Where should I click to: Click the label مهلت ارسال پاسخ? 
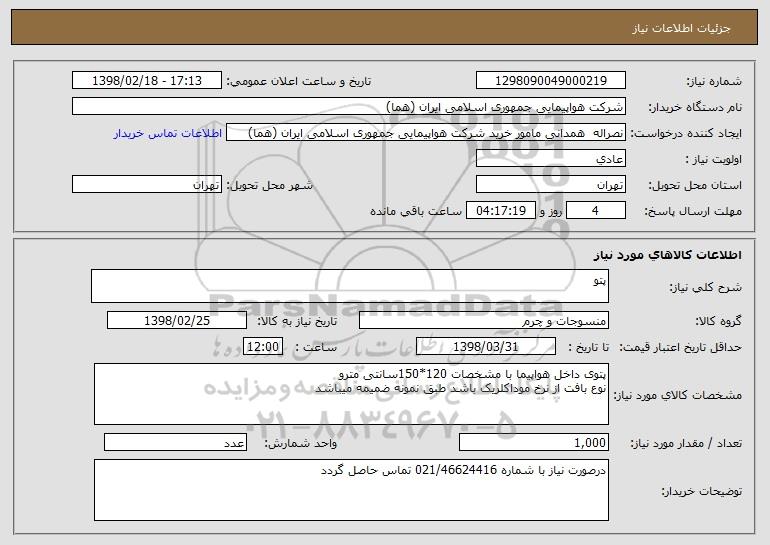click(693, 212)
